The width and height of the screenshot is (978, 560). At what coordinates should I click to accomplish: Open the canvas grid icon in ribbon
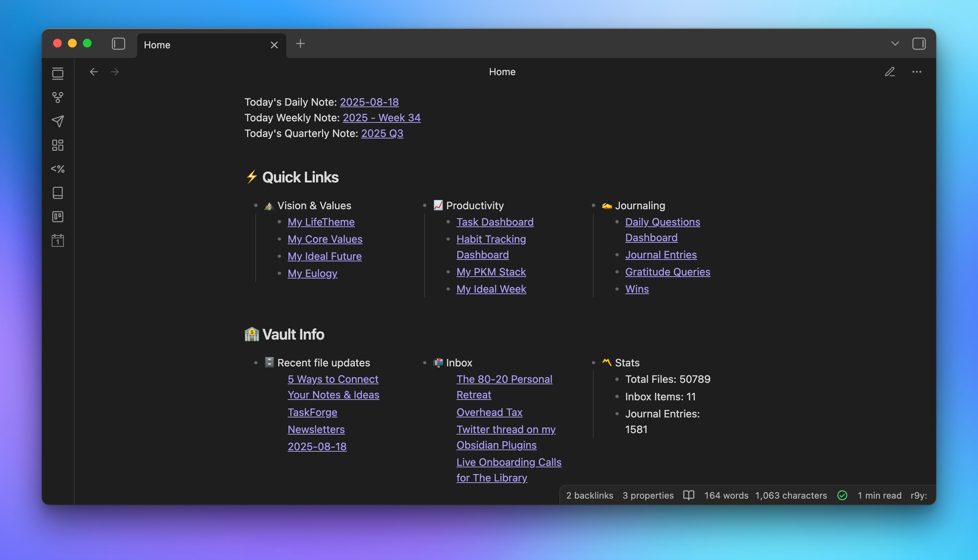coord(58,145)
